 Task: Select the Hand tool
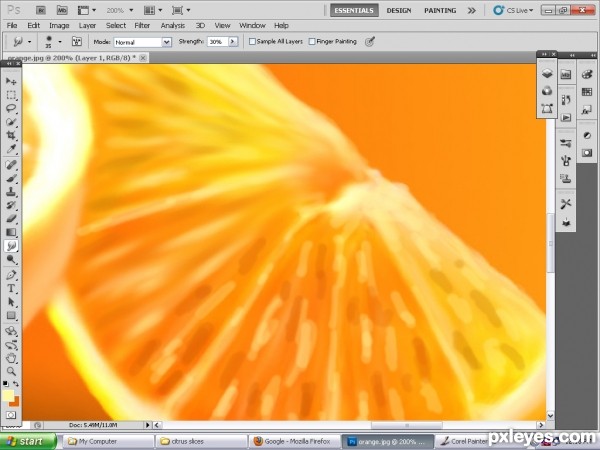pos(11,358)
